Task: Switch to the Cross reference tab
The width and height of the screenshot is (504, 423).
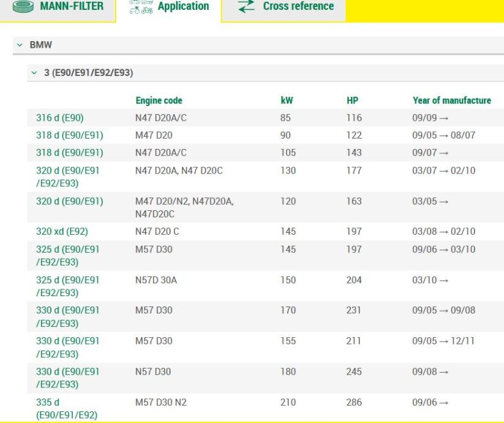Action: point(298,6)
